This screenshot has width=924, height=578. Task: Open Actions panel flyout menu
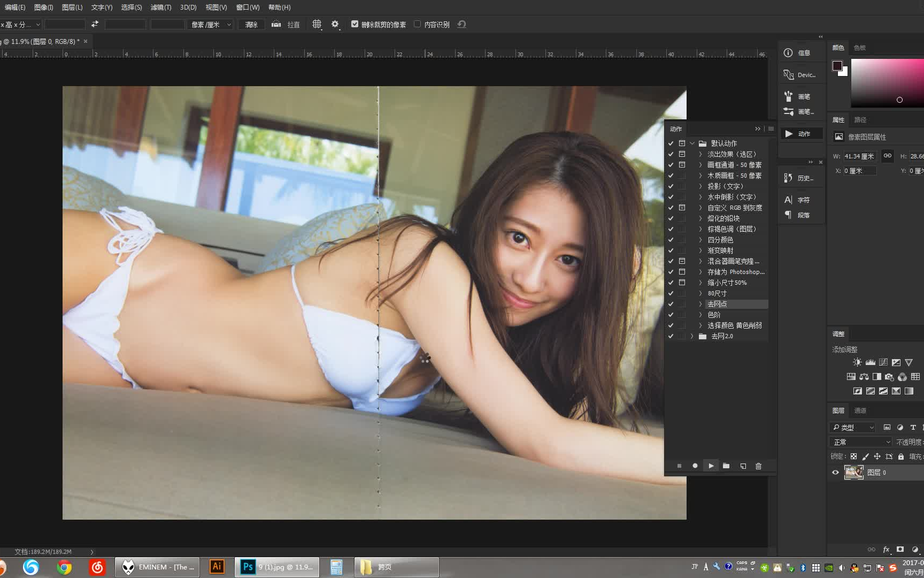pyautogui.click(x=771, y=129)
